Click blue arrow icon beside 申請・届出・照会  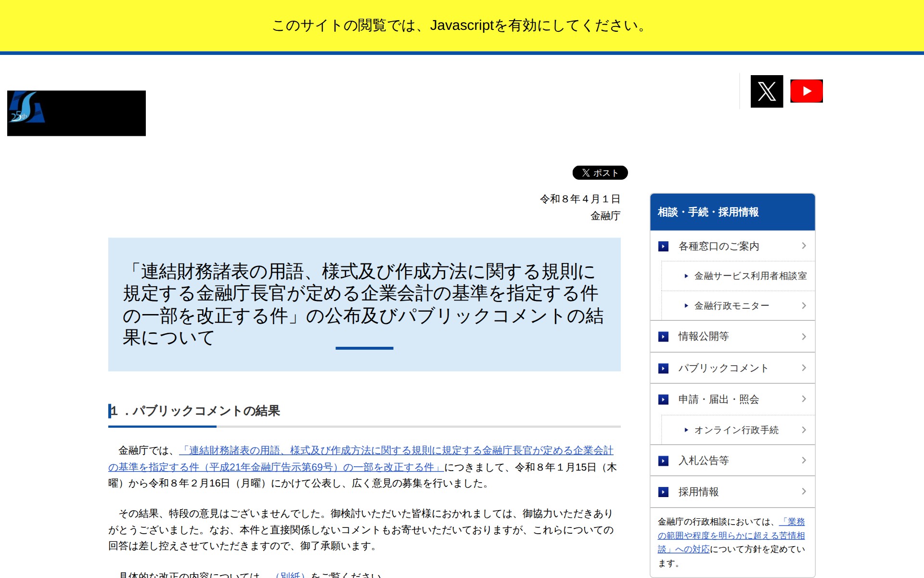coord(663,399)
